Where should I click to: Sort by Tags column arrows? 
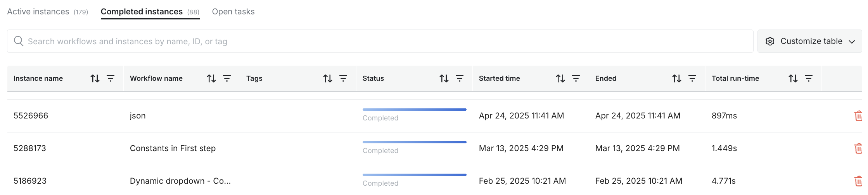(x=328, y=78)
